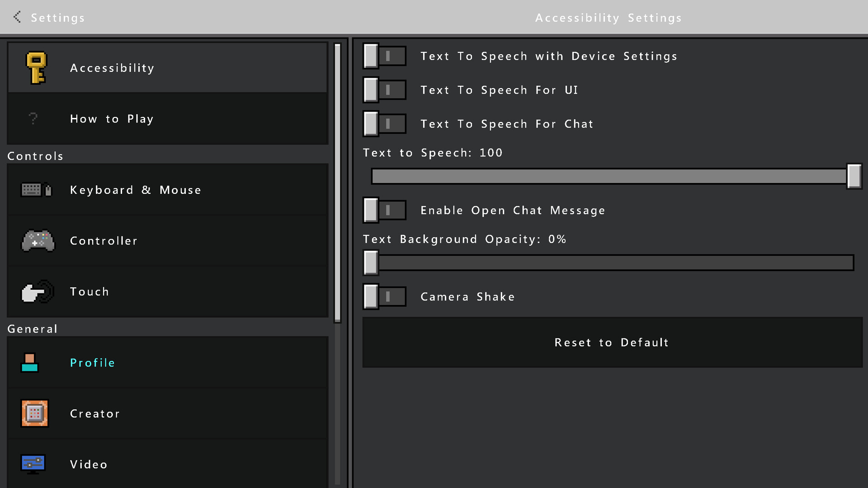Enable Text To Speech For UI
This screenshot has width=868, height=488.
[x=384, y=90]
